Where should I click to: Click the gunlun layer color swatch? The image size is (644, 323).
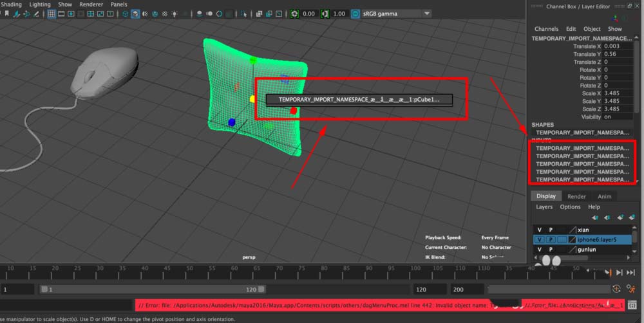(x=573, y=250)
